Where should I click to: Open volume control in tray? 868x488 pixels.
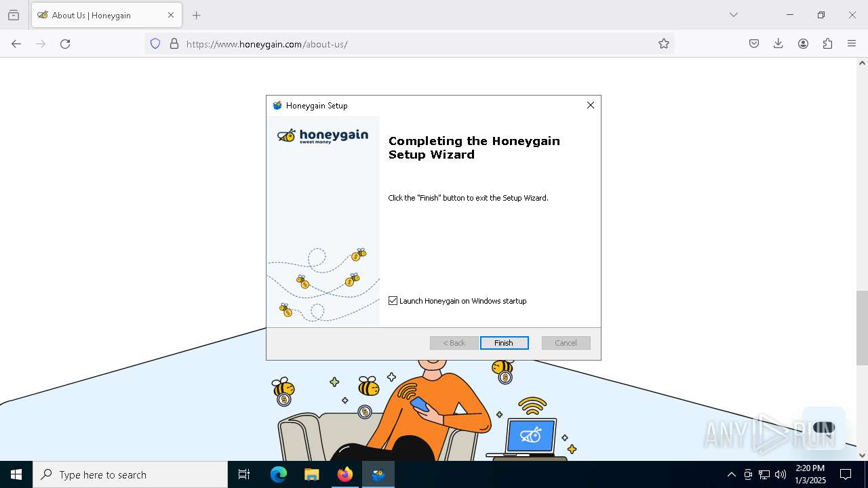click(781, 474)
